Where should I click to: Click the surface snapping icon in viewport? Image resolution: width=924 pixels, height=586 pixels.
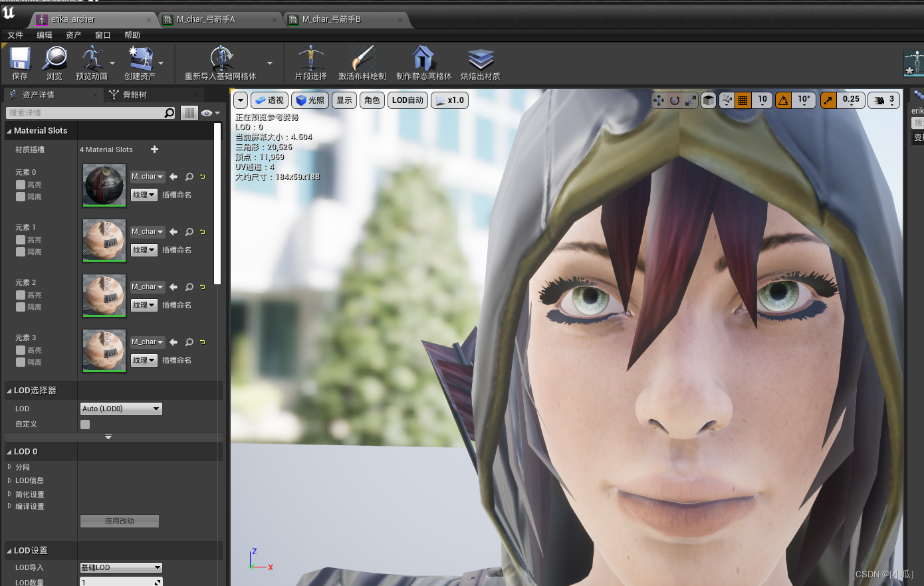tap(727, 100)
